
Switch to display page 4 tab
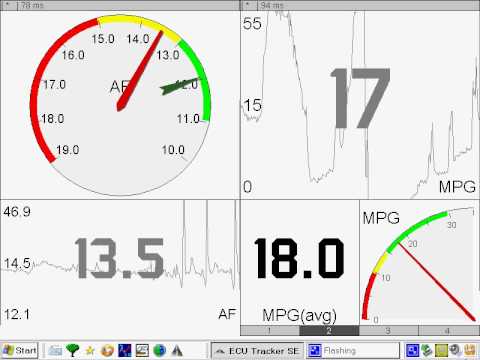coord(449,331)
